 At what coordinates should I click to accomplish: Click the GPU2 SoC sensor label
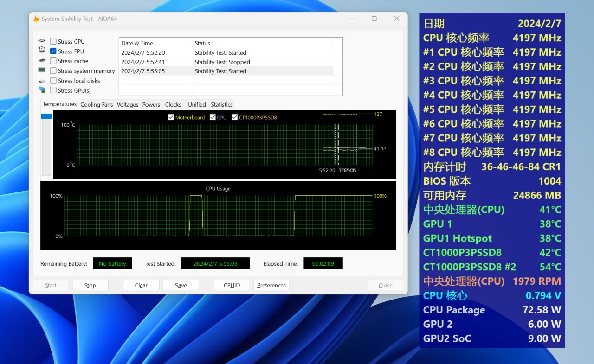tap(447, 339)
